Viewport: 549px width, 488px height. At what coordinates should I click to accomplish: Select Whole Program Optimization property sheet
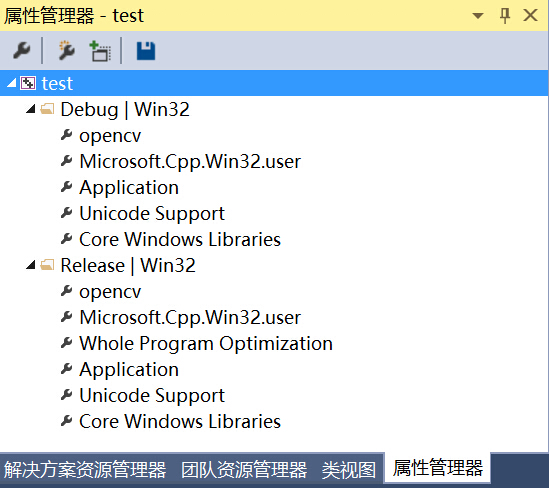pos(206,343)
